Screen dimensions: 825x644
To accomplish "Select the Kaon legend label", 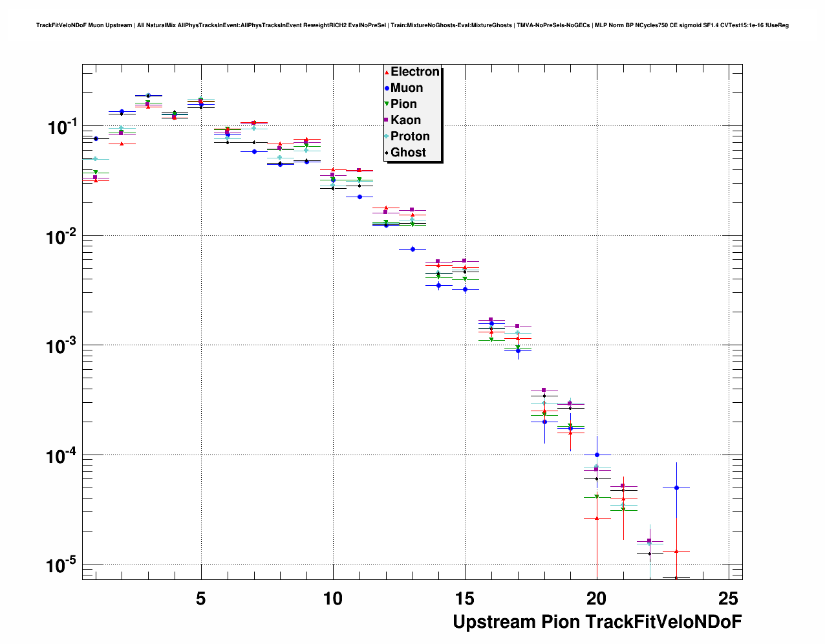I will coord(405,120).
